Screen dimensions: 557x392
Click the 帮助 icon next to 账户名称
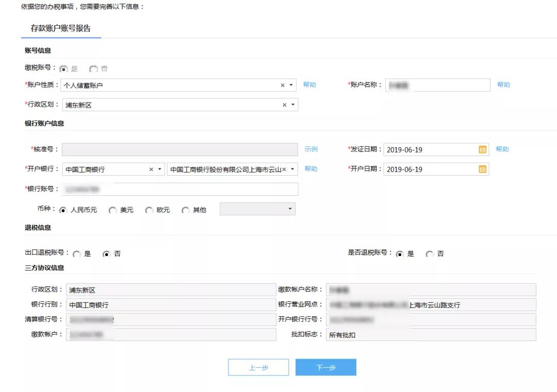click(503, 84)
